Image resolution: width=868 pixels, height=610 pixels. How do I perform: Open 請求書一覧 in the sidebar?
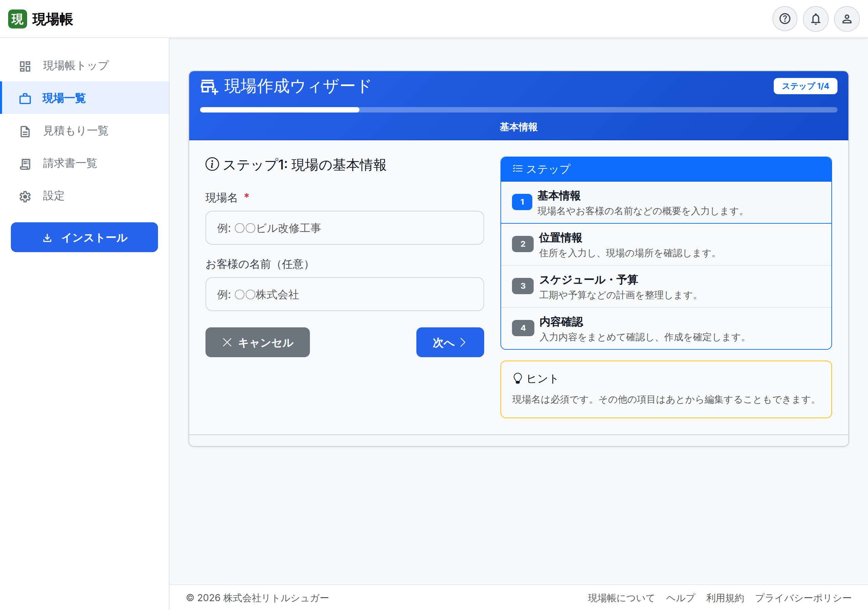(x=85, y=163)
